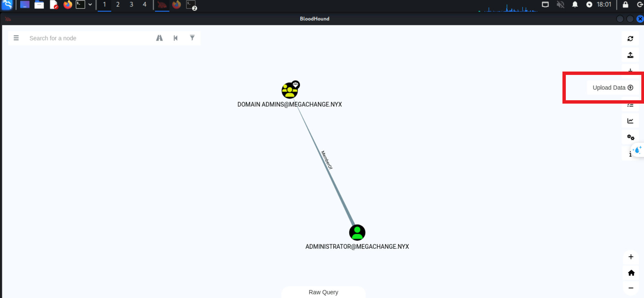The width and height of the screenshot is (644, 298).
Task: Expand the Raw Query panel
Action: coord(323,292)
